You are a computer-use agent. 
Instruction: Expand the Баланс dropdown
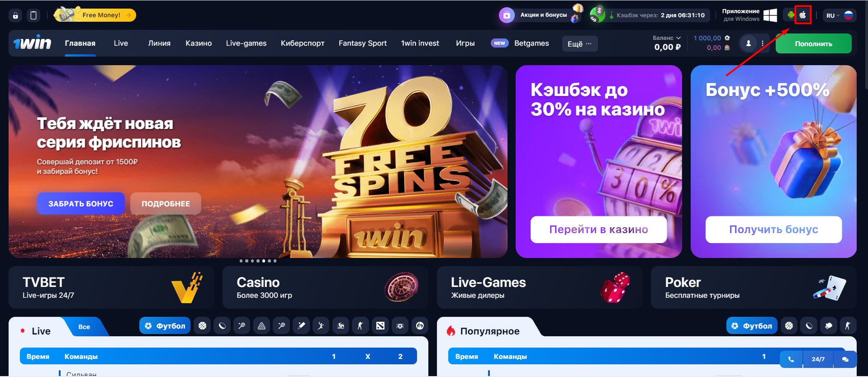667,38
